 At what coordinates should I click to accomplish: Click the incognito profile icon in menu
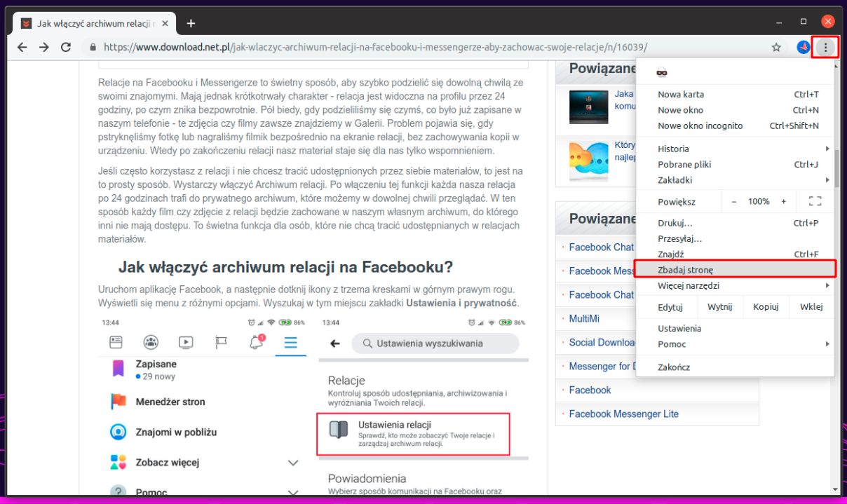click(x=661, y=72)
